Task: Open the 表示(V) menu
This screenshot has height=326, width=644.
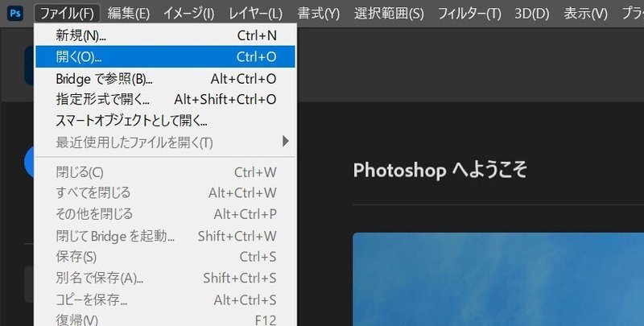Action: click(585, 14)
